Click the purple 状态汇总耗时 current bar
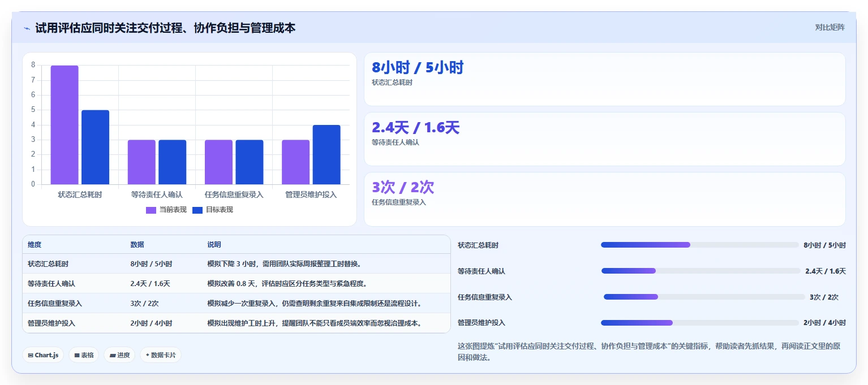 click(x=65, y=125)
